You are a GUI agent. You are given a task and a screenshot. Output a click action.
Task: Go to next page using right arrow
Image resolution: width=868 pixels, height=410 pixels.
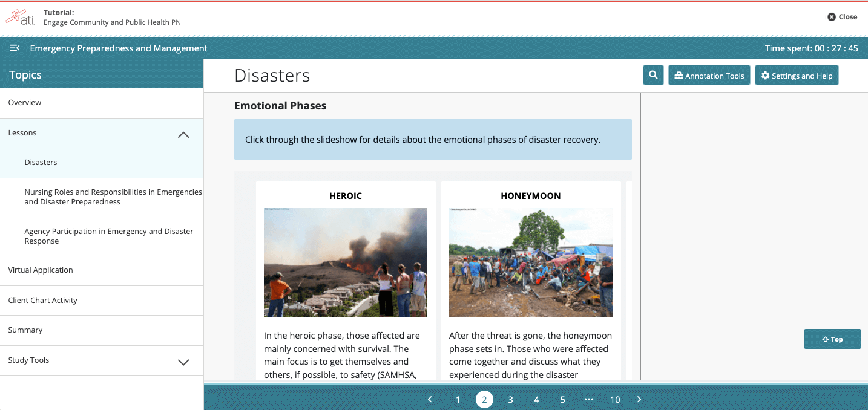pyautogui.click(x=639, y=399)
